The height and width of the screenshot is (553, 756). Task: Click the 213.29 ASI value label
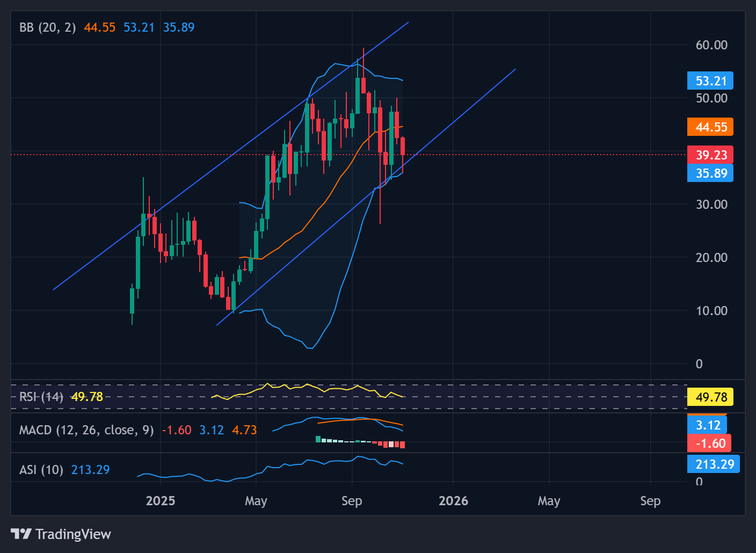(714, 464)
